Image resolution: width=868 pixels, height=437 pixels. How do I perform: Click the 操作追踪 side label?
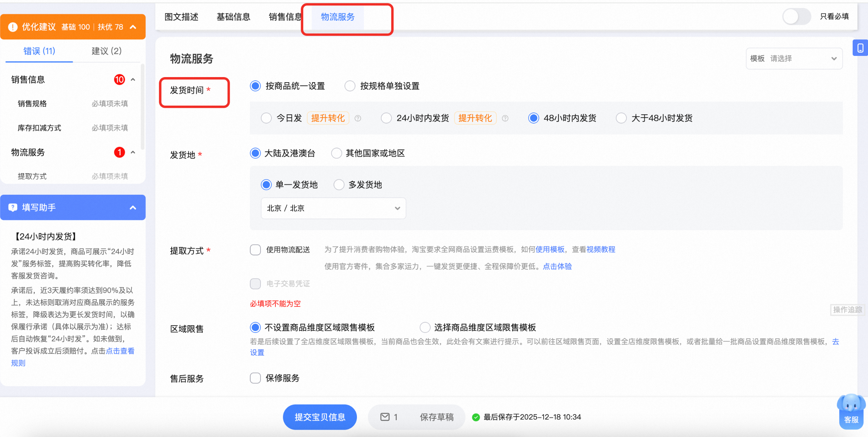click(x=848, y=310)
